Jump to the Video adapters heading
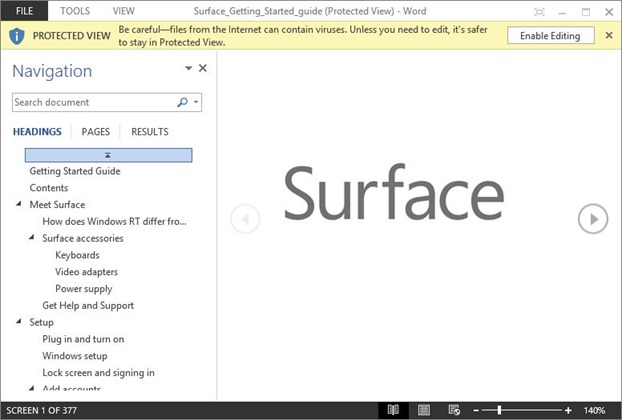The width and height of the screenshot is (622, 420). point(86,272)
